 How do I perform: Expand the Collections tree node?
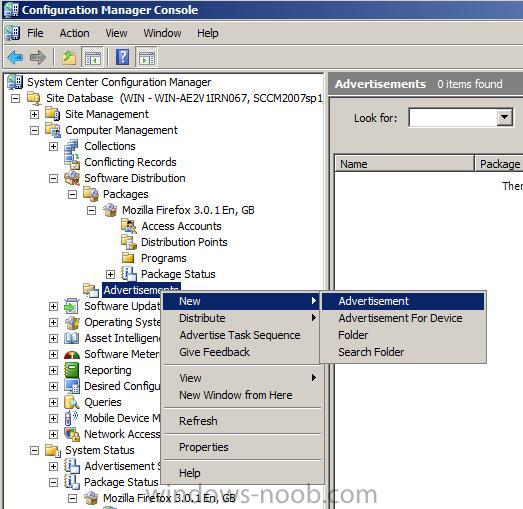pyautogui.click(x=53, y=146)
